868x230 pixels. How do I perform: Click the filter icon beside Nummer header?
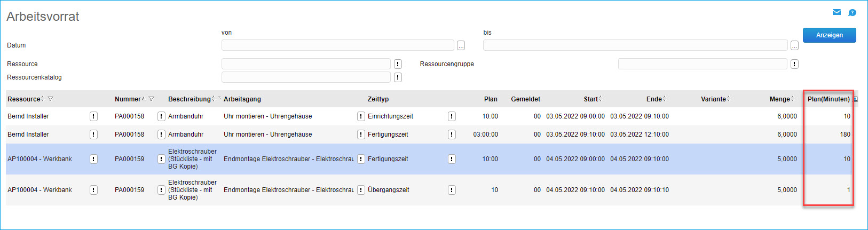tap(151, 99)
